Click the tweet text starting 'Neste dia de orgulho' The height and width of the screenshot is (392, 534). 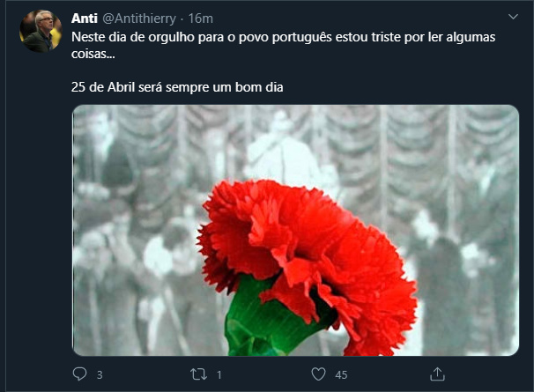click(284, 45)
